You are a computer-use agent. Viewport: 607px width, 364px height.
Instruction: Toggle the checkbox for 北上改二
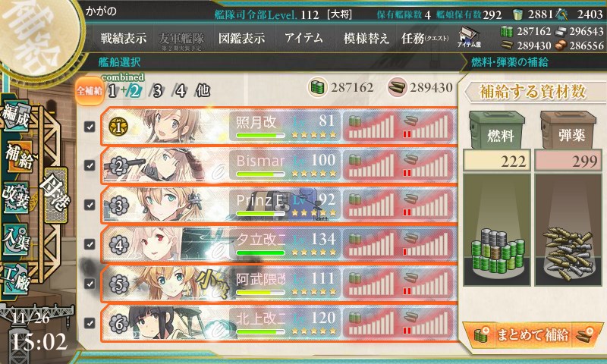pyautogui.click(x=90, y=322)
